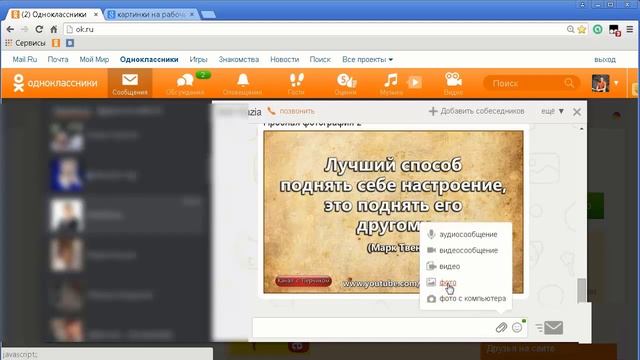The width and height of the screenshot is (640, 360).
Task: Bookmark page with the star icon
Action: 582,29
